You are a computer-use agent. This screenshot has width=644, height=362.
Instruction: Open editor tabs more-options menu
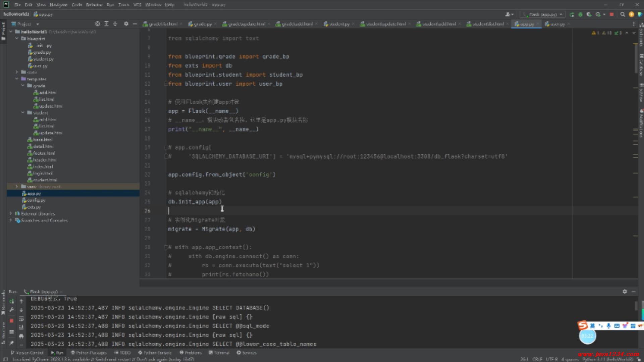[634, 24]
